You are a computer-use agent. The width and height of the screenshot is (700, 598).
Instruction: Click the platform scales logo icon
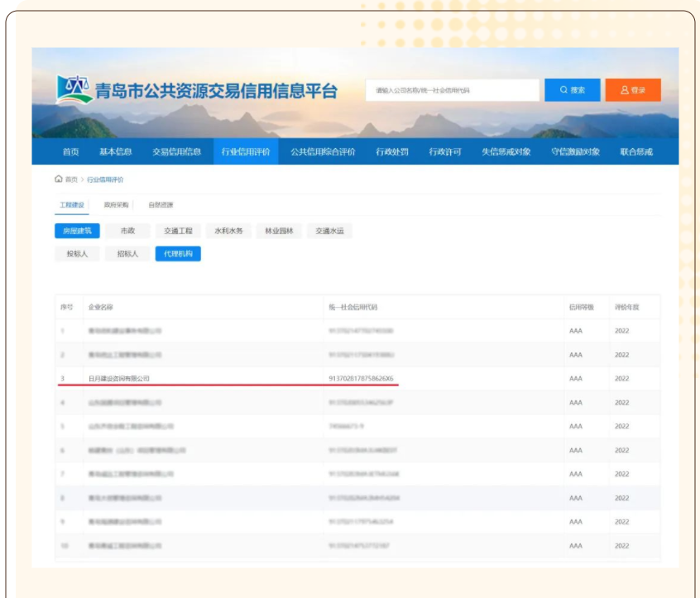click(x=74, y=89)
